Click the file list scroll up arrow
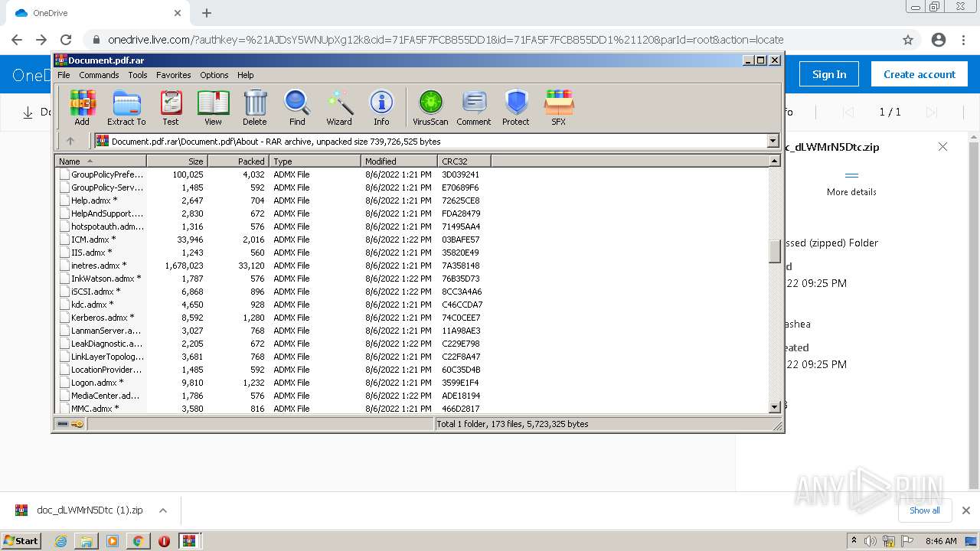This screenshot has width=980, height=551. 775,161
